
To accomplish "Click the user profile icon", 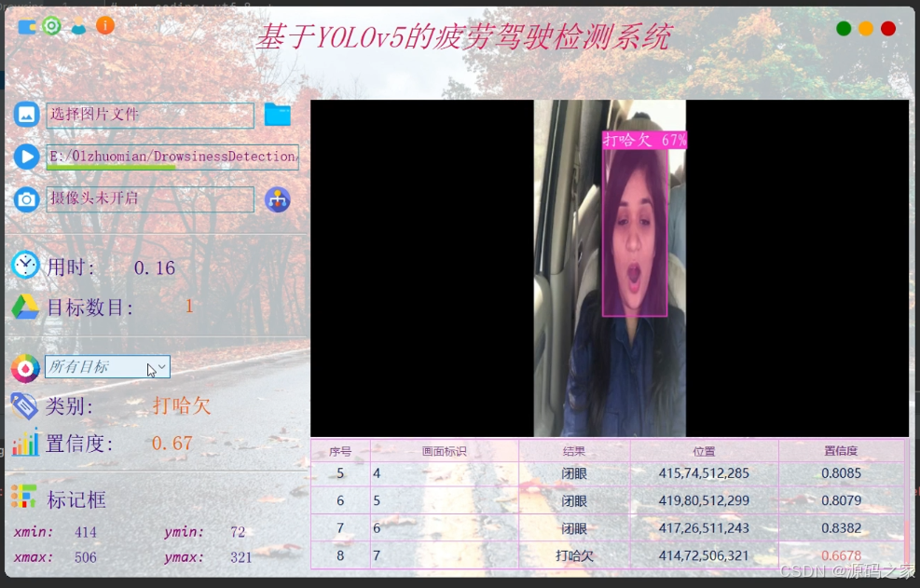I will (x=78, y=26).
